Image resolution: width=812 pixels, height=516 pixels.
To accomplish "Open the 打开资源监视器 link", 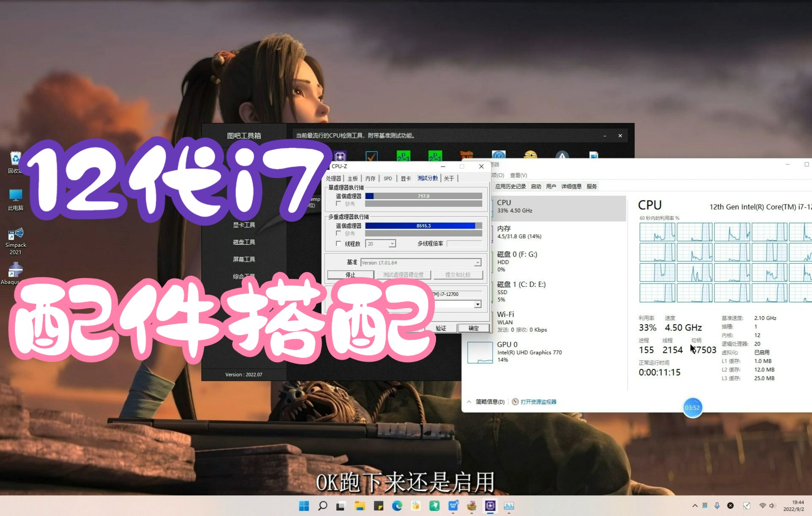I will tap(538, 401).
